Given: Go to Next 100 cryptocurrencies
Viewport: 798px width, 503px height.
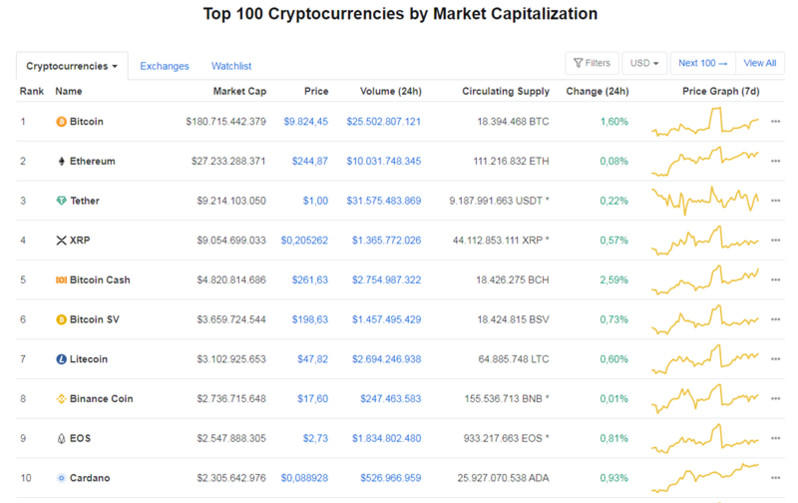Looking at the screenshot, I should pos(703,63).
